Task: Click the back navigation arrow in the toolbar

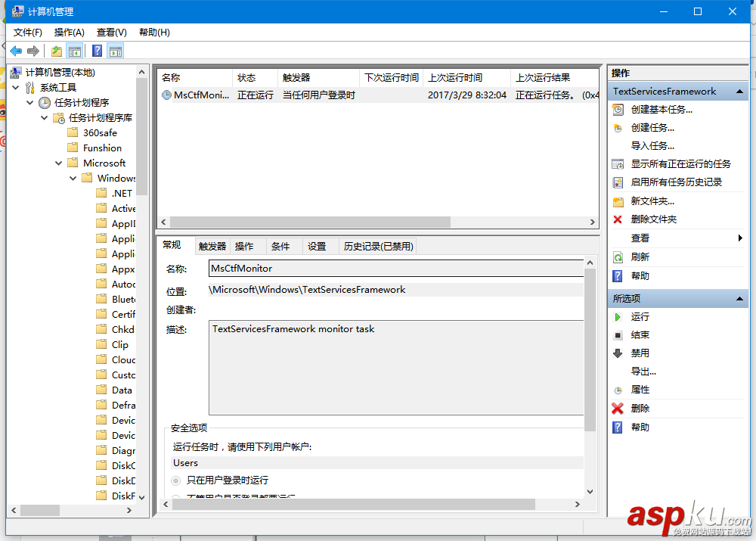Action: 15,51
